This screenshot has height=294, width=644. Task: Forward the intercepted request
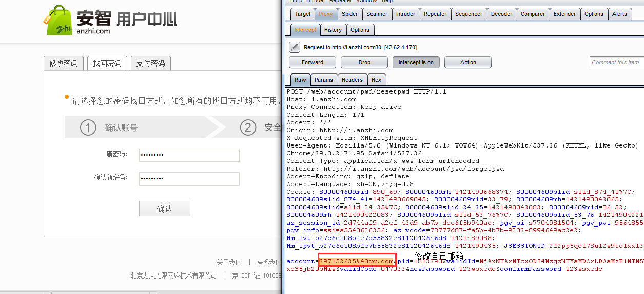(313, 62)
